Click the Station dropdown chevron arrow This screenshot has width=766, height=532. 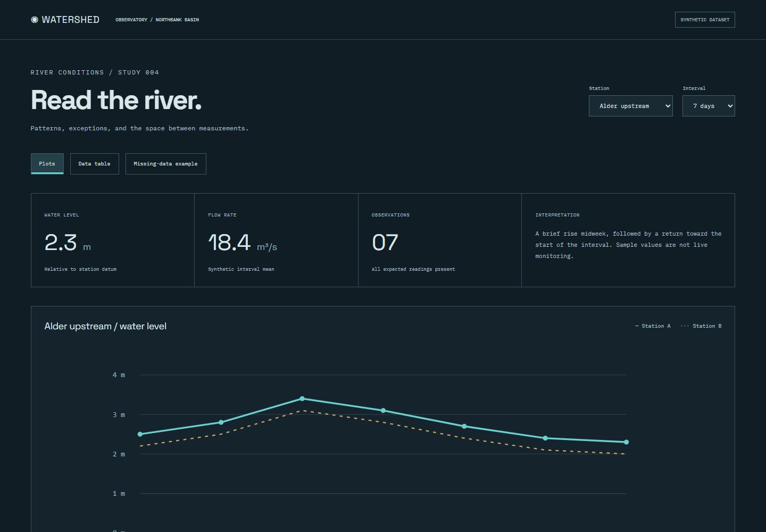[668, 106]
